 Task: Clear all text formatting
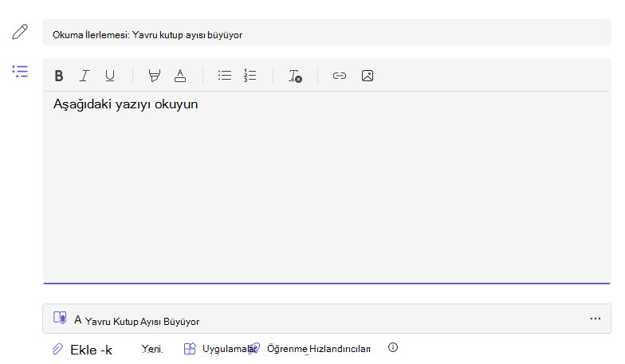click(x=295, y=76)
